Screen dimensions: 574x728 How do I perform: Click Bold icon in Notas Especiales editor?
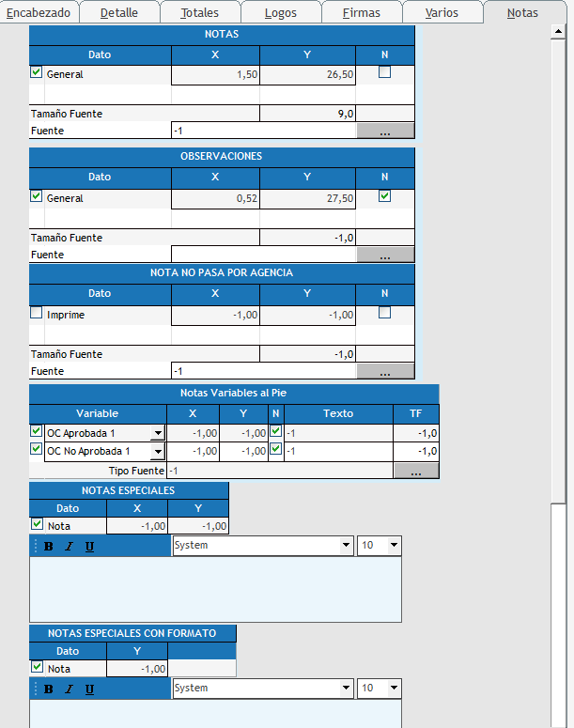(49, 547)
